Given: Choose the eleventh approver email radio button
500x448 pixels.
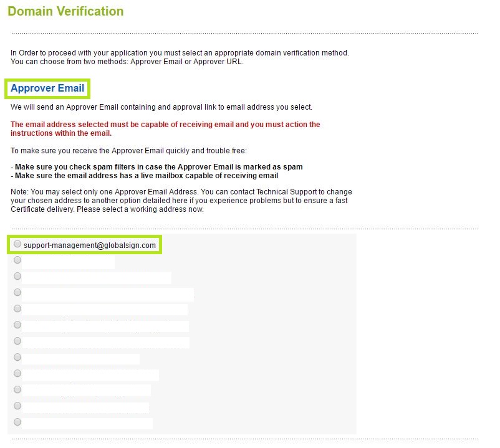Looking at the screenshot, I should pyautogui.click(x=17, y=406).
